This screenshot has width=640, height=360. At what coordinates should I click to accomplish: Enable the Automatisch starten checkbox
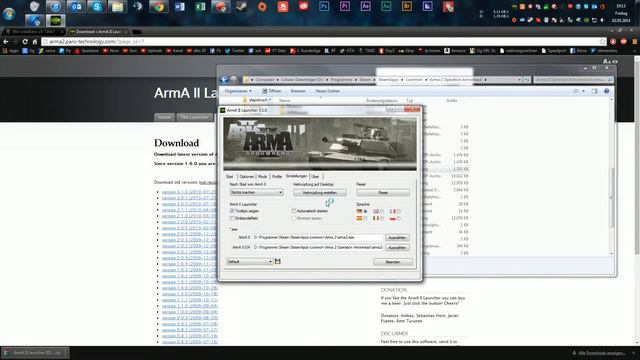point(294,211)
